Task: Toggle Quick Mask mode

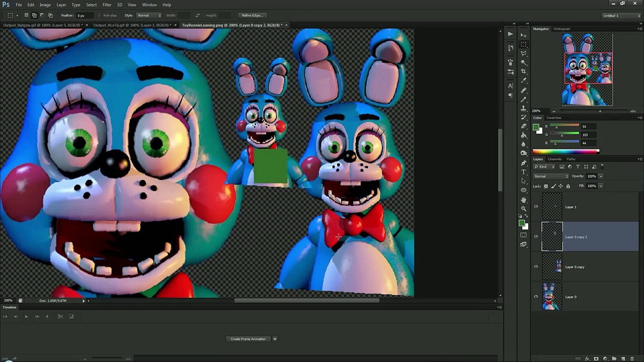Action: point(524,235)
